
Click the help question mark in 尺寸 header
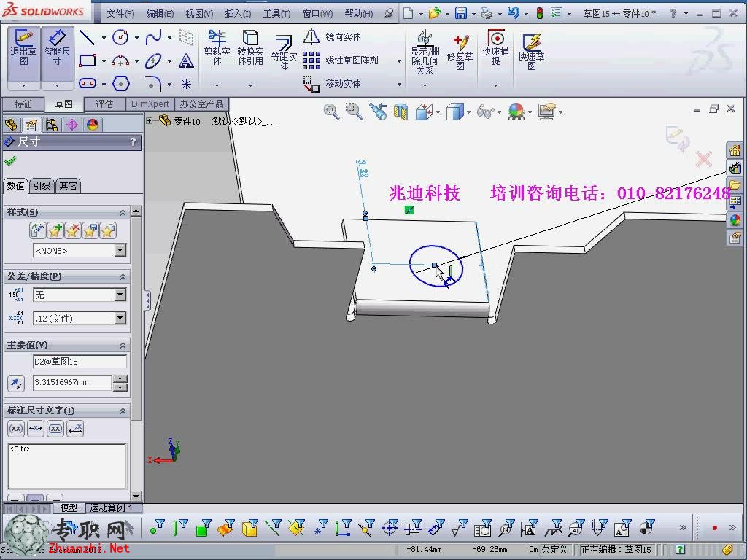[x=133, y=141]
